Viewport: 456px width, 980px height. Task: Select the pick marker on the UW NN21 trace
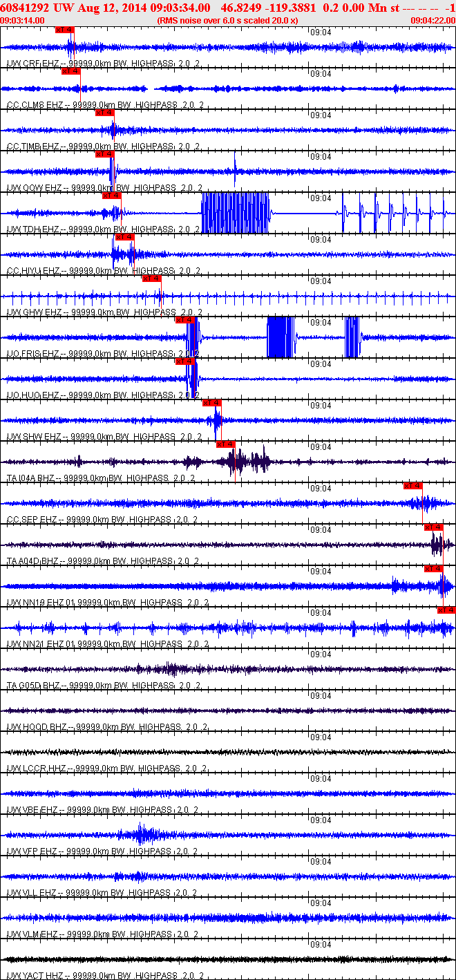(446, 610)
